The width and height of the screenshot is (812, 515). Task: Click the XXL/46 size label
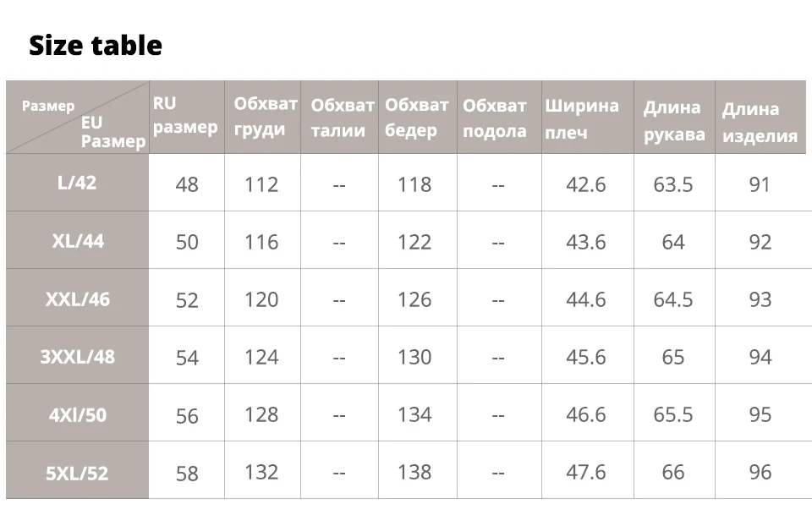coord(77,299)
